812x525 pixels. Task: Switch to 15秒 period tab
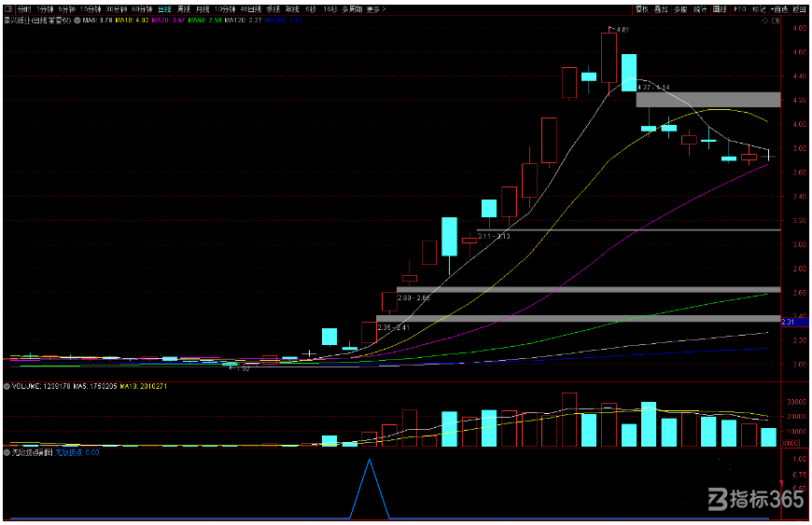coord(329,9)
